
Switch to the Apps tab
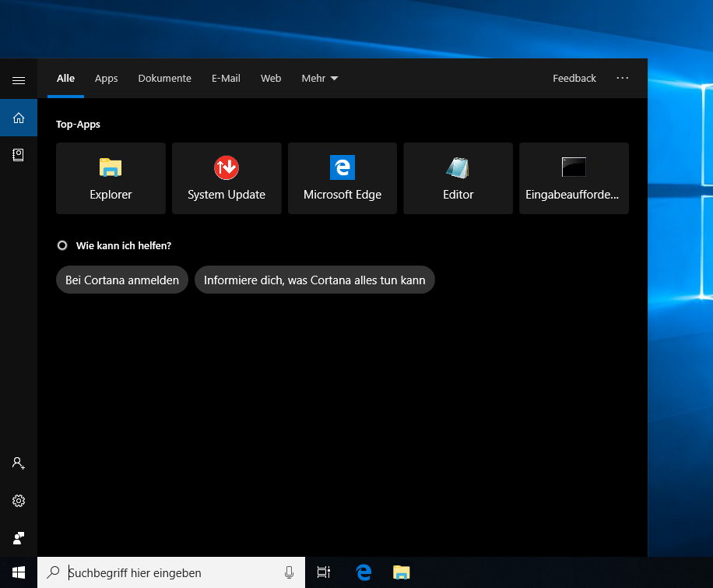click(107, 79)
